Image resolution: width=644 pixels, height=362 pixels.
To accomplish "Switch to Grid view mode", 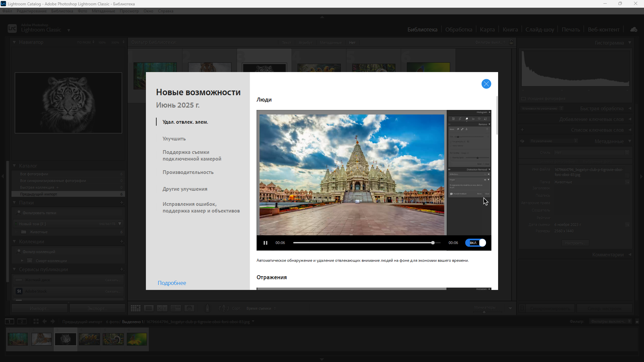I will [136, 308].
